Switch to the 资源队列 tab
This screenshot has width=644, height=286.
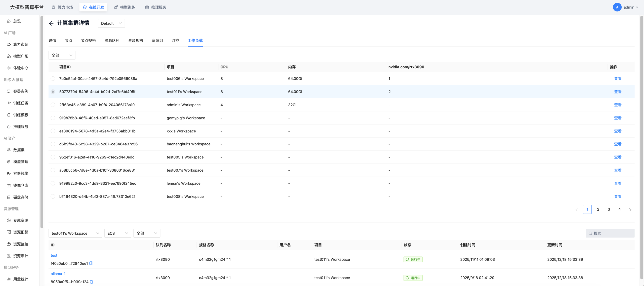(112, 41)
